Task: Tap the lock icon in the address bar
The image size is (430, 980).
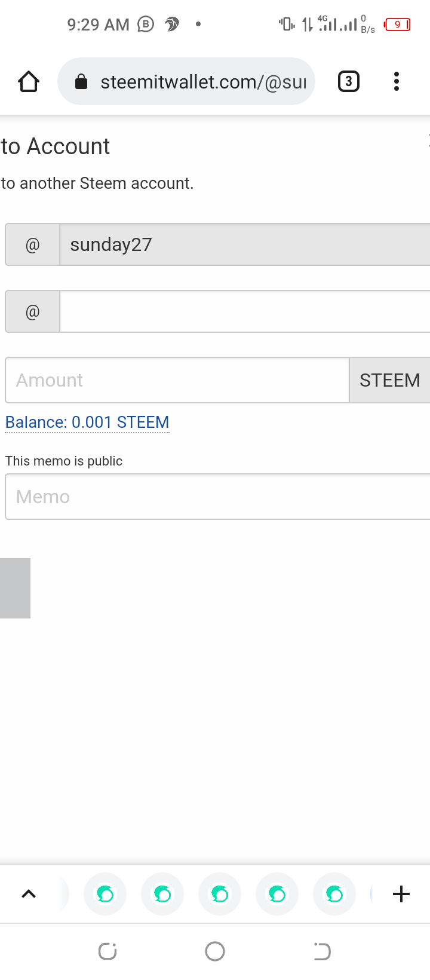Action: pos(81,82)
